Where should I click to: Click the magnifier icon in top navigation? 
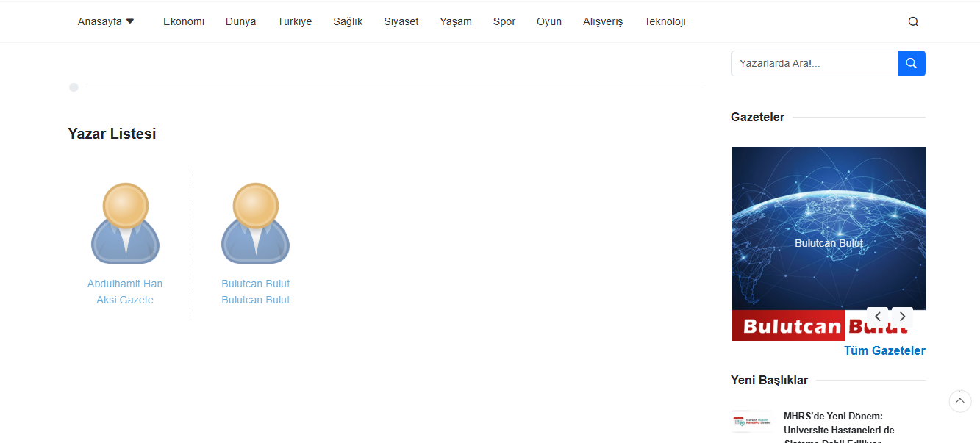[913, 22]
